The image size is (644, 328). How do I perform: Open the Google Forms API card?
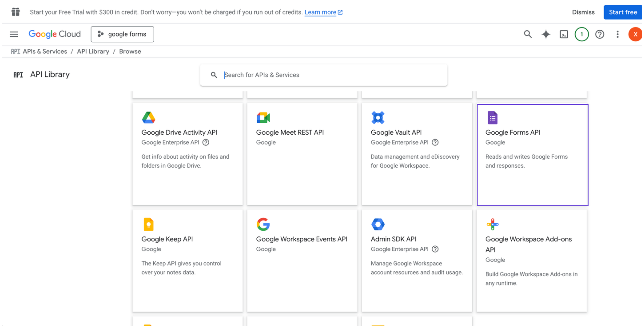(x=532, y=155)
